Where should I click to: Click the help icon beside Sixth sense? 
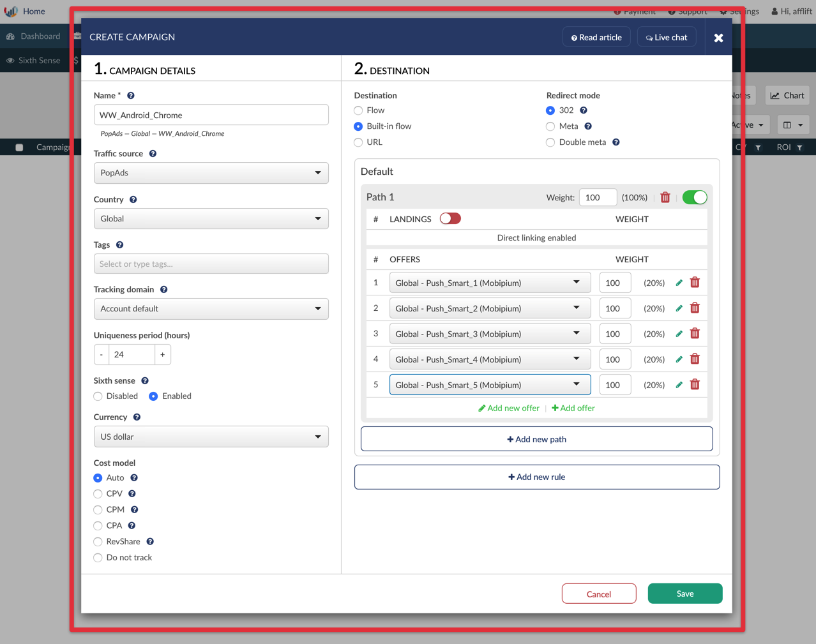(x=145, y=381)
